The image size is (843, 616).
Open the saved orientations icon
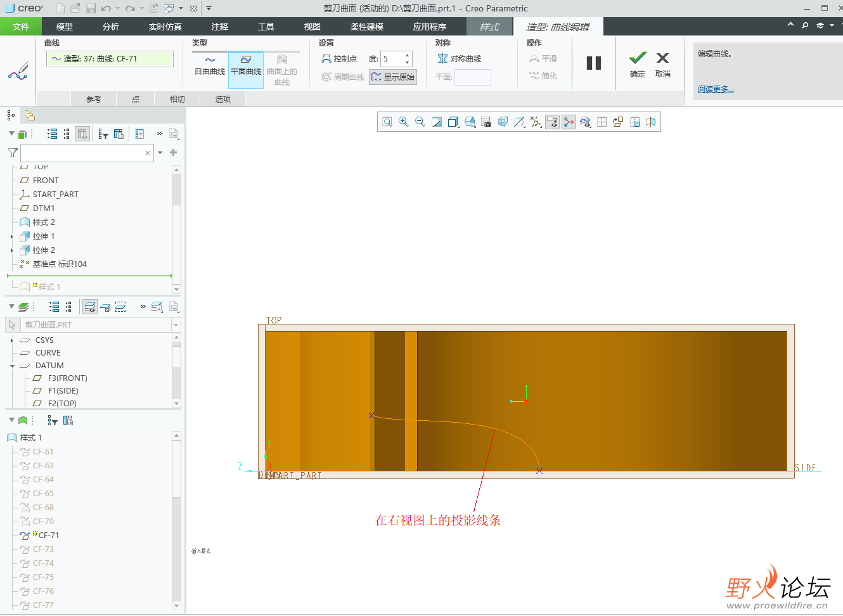(470, 122)
